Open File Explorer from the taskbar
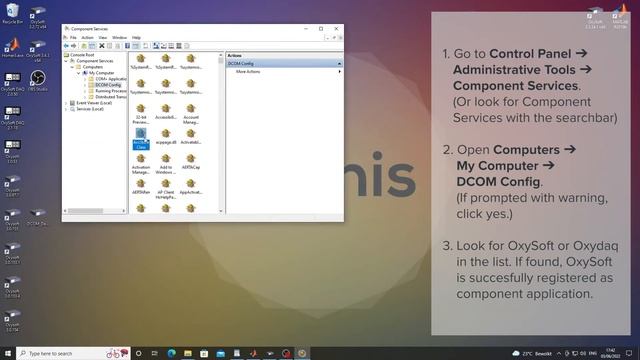This screenshot has width=640, height=360. pyautogui.click(x=188, y=353)
